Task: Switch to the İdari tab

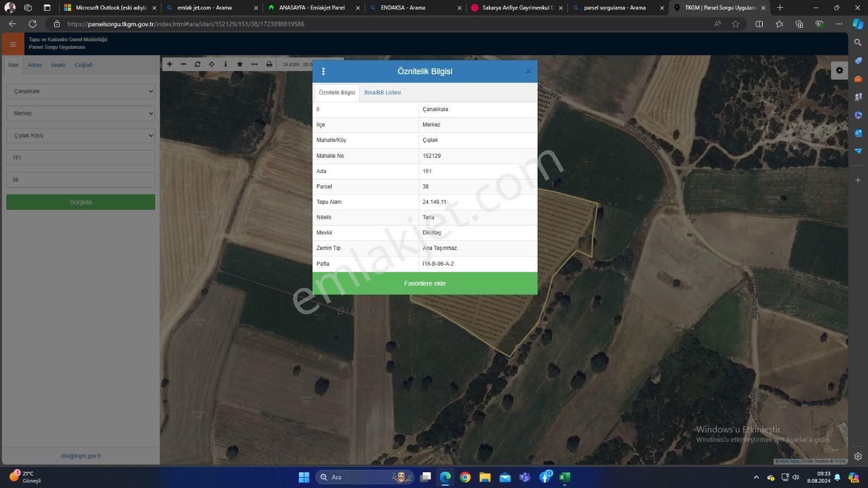Action: tap(13, 65)
